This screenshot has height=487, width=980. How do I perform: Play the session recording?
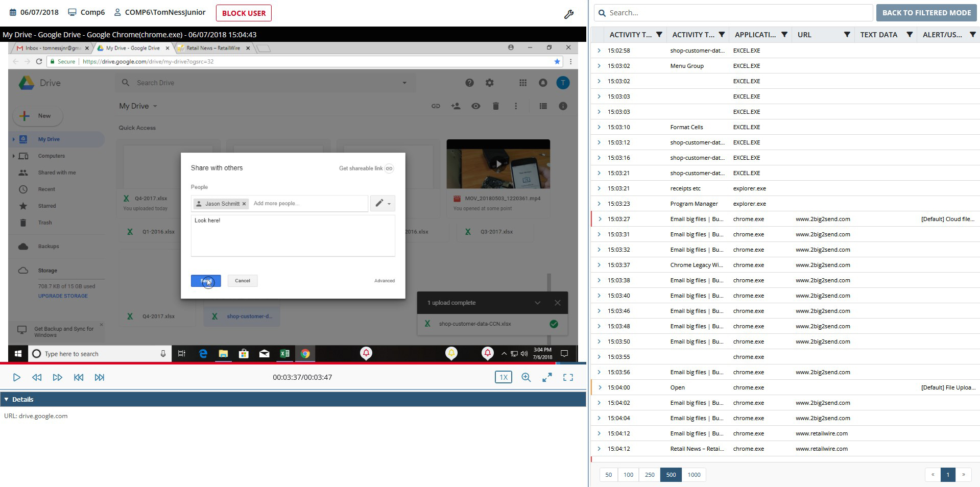[x=16, y=377]
